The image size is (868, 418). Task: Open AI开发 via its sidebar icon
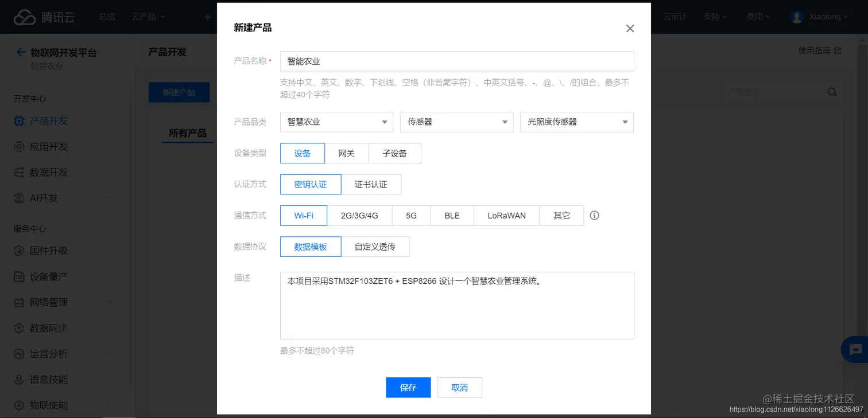[x=19, y=198]
